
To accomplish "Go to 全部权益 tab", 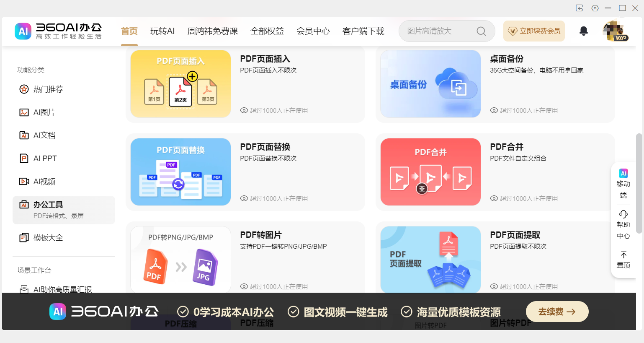I will click(x=267, y=31).
